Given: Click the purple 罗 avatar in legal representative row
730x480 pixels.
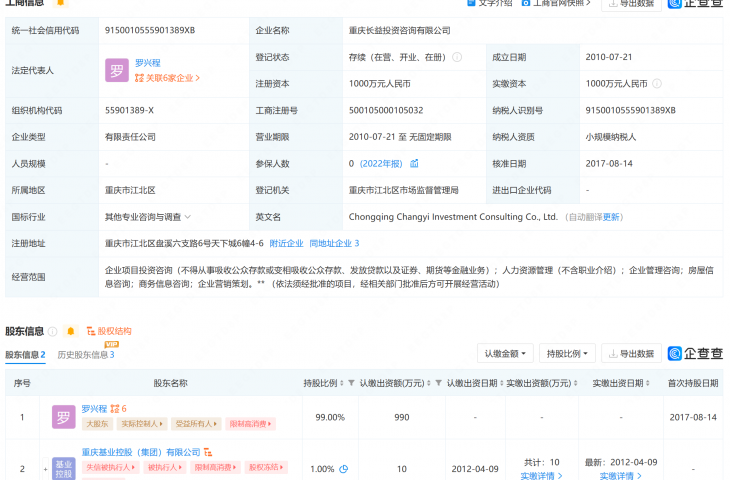Looking at the screenshot, I should [117, 70].
